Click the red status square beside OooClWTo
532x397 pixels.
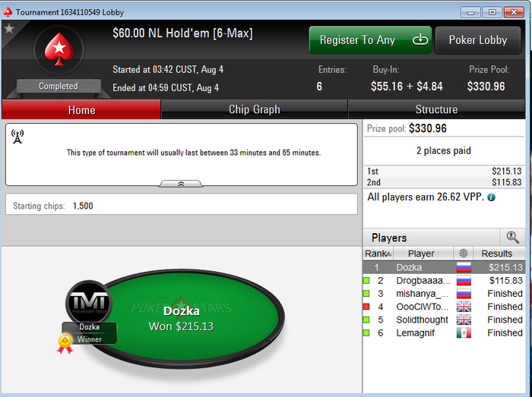point(366,307)
